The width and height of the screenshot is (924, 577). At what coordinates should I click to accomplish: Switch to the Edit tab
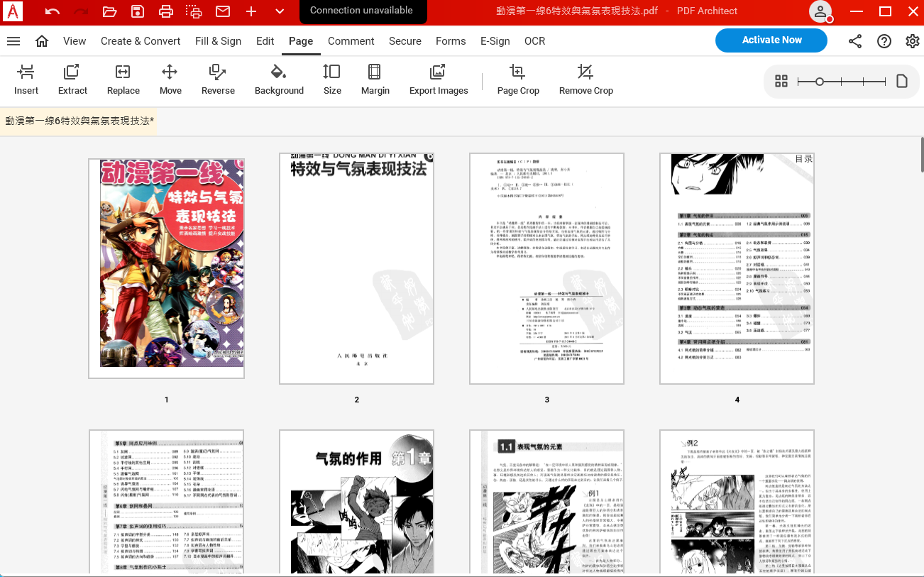[x=265, y=41]
